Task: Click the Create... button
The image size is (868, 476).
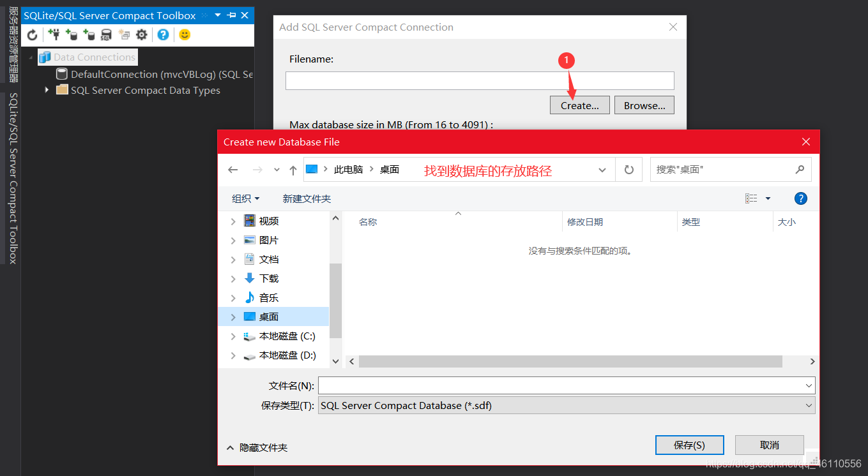Action: coord(580,105)
